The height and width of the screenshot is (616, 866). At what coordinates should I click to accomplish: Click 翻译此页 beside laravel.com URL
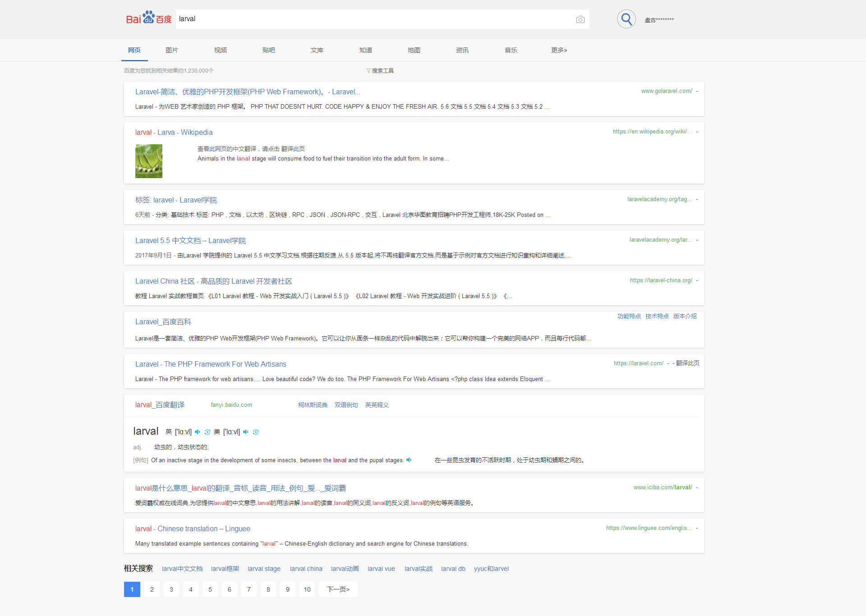coord(688,363)
